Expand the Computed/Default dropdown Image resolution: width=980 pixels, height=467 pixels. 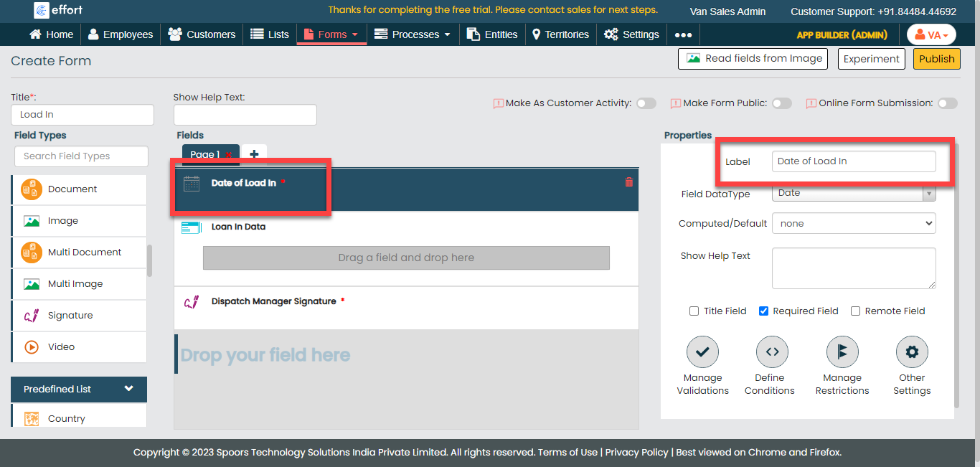pos(853,224)
